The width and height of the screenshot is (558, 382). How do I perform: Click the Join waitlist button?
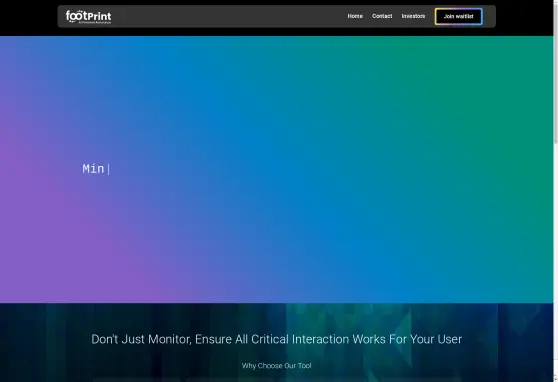click(458, 16)
